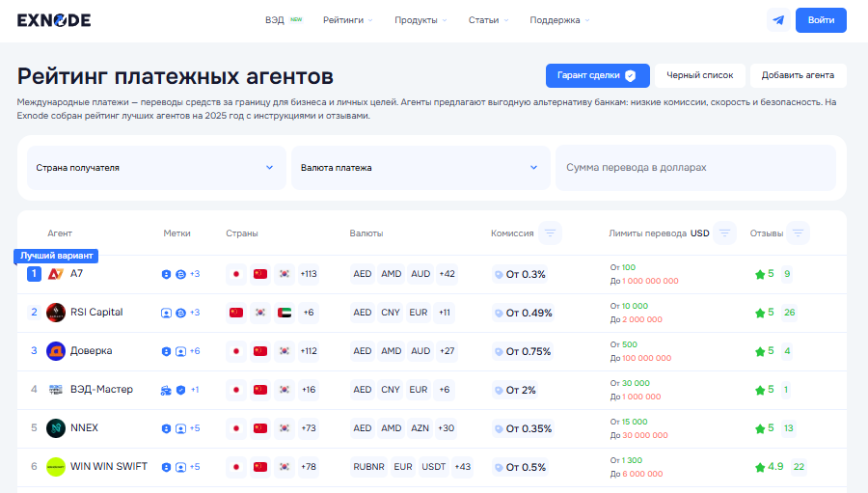The height and width of the screenshot is (493, 868).
Task: Focus the Сумма перевода в долларах field
Action: point(695,168)
